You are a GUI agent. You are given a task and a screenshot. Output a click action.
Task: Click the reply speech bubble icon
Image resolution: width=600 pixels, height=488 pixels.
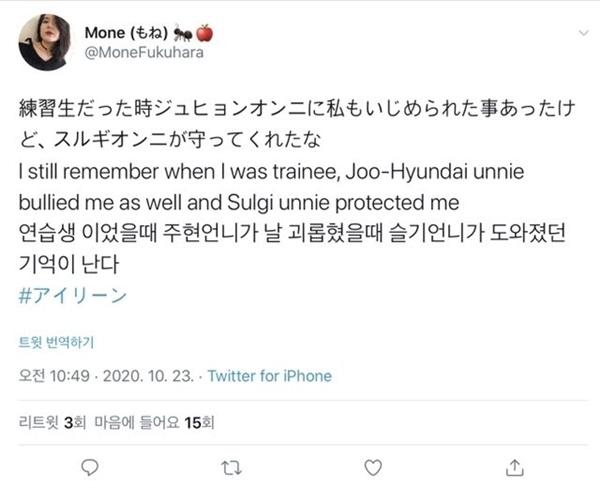(89, 466)
